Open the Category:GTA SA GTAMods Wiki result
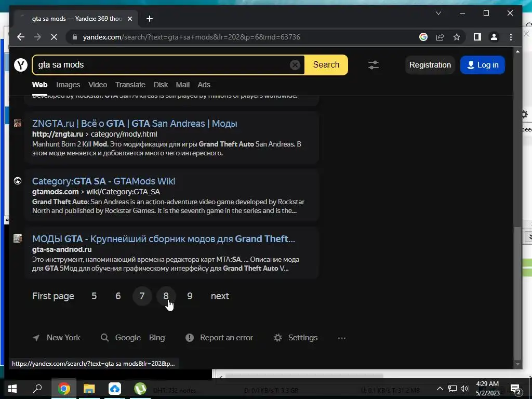 103,181
